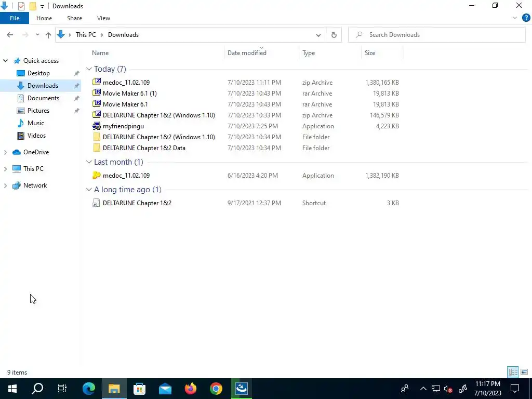This screenshot has width=532, height=399.
Task: Click the Properties checkmark icon in title bar
Action: point(21,6)
